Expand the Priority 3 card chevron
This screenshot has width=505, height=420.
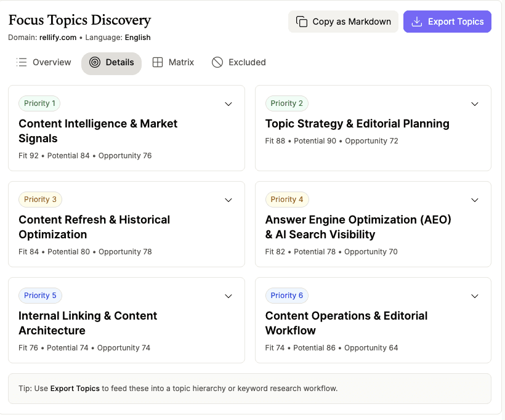coord(228,200)
